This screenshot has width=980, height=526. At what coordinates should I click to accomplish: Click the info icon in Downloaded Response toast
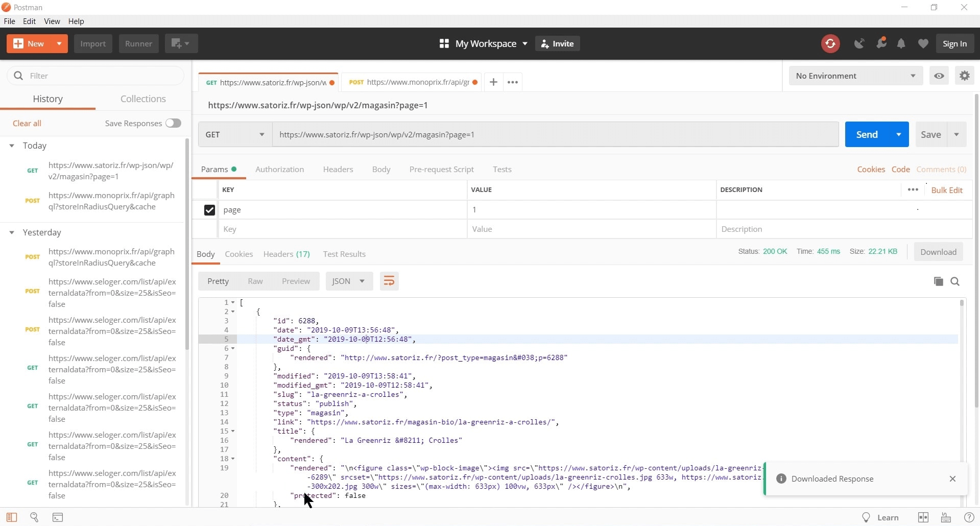(x=781, y=479)
